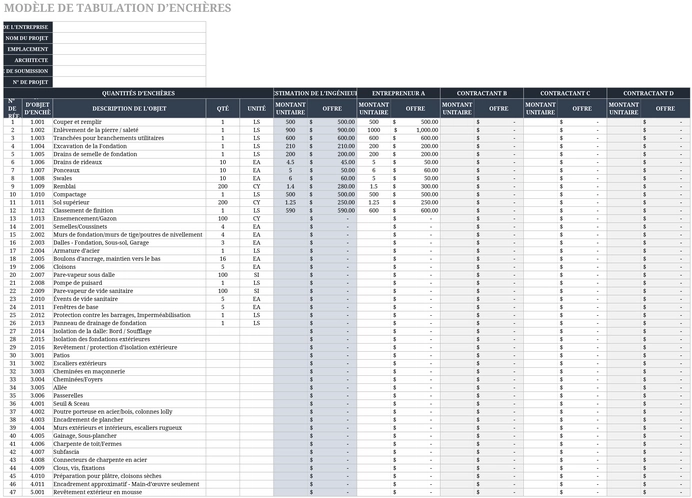
Task: Click engineer's estimate offer 280.00
Action: 332,186
